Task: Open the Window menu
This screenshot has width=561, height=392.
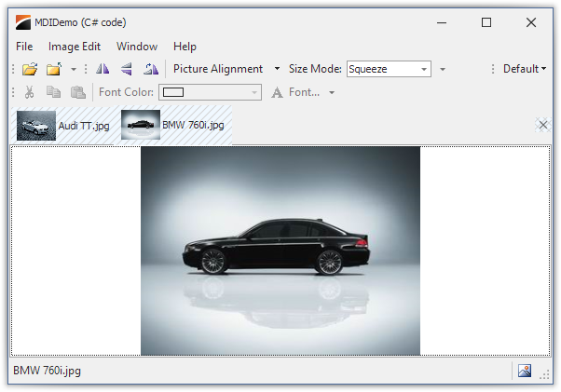Action: coord(137,47)
